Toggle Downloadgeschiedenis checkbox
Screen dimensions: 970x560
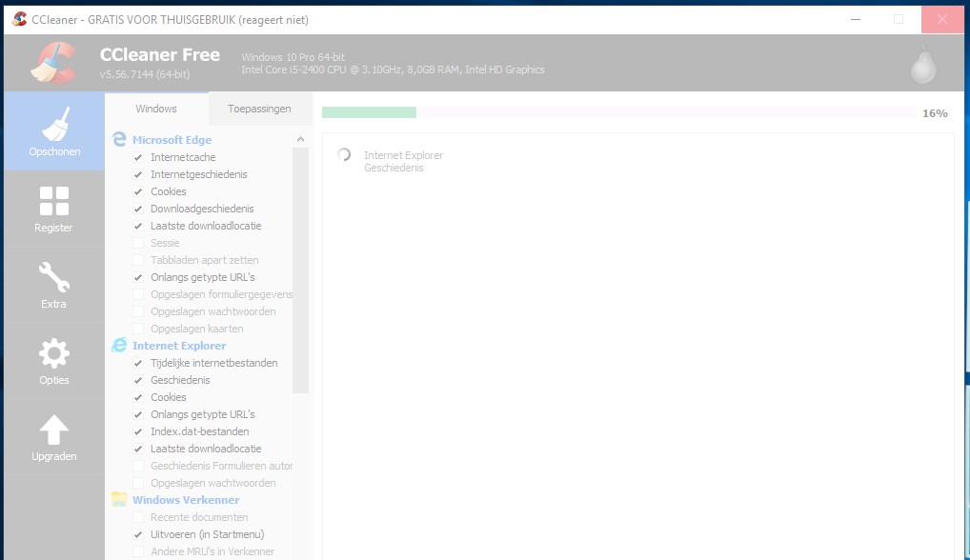click(138, 209)
